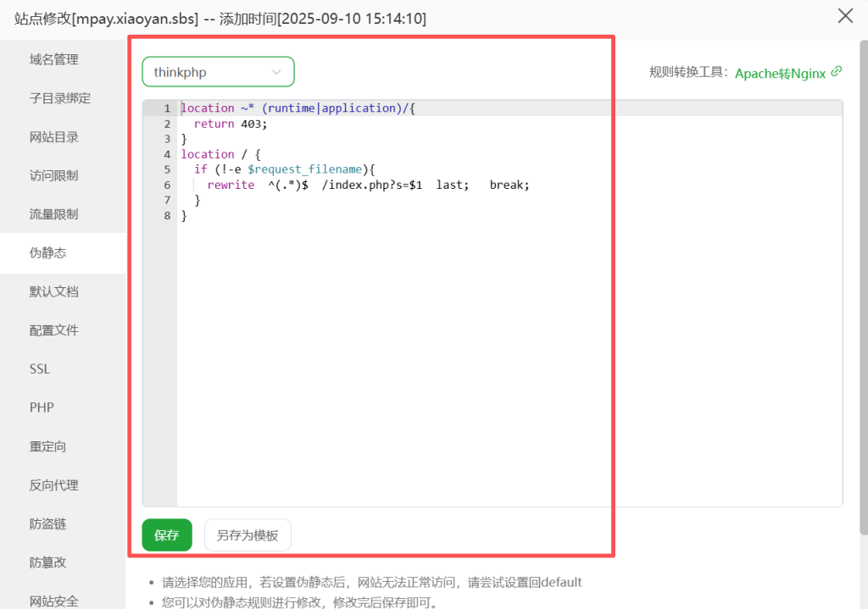Click the external link icon beside Apache转Nginx
868x609 pixels.
click(x=837, y=72)
